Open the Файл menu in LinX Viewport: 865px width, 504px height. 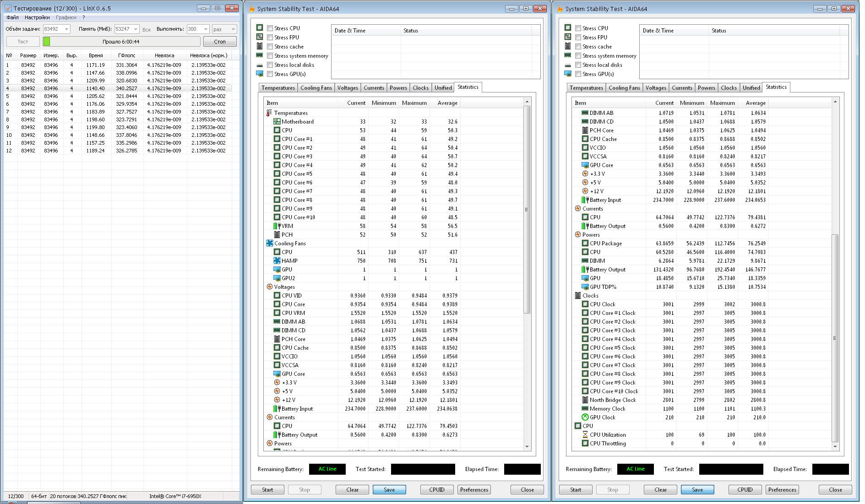pos(13,17)
